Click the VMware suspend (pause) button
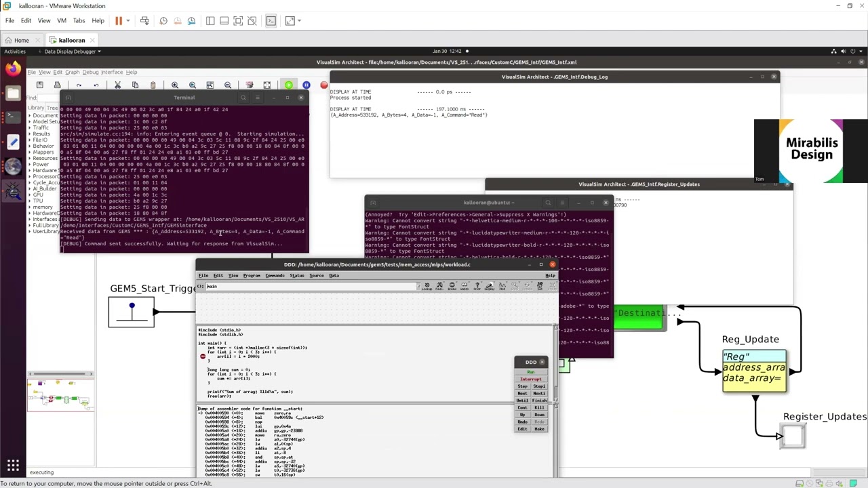This screenshot has height=488, width=868. (119, 21)
